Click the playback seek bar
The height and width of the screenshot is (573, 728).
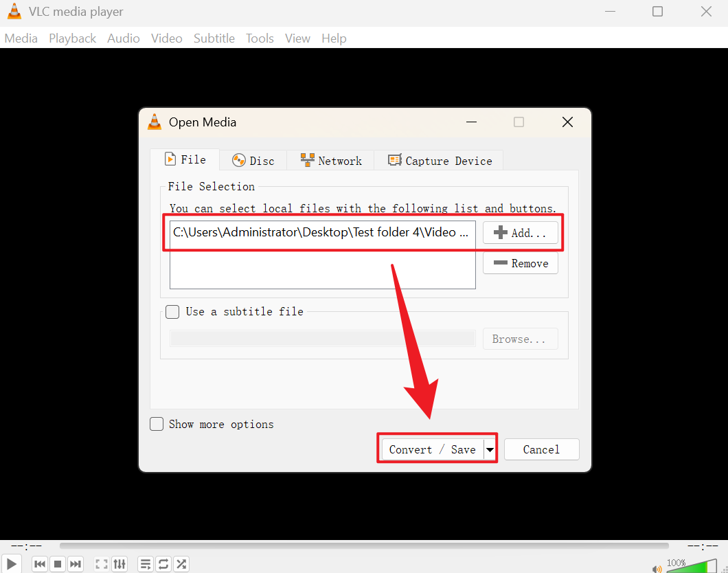coord(364,546)
